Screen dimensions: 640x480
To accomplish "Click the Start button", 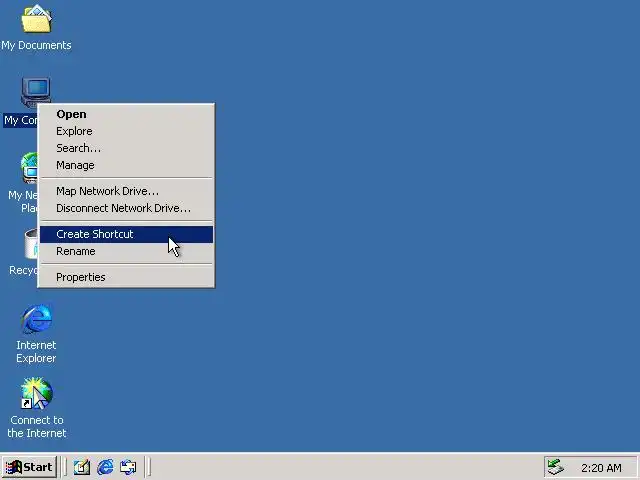I will tap(29, 467).
